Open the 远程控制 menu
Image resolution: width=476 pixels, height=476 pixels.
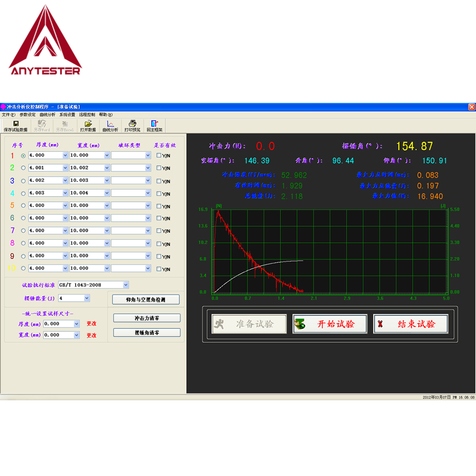87,115
